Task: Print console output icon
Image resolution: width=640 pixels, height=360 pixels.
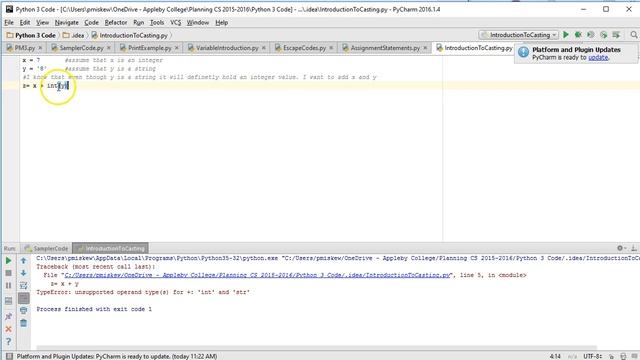Action: [x=24, y=311]
